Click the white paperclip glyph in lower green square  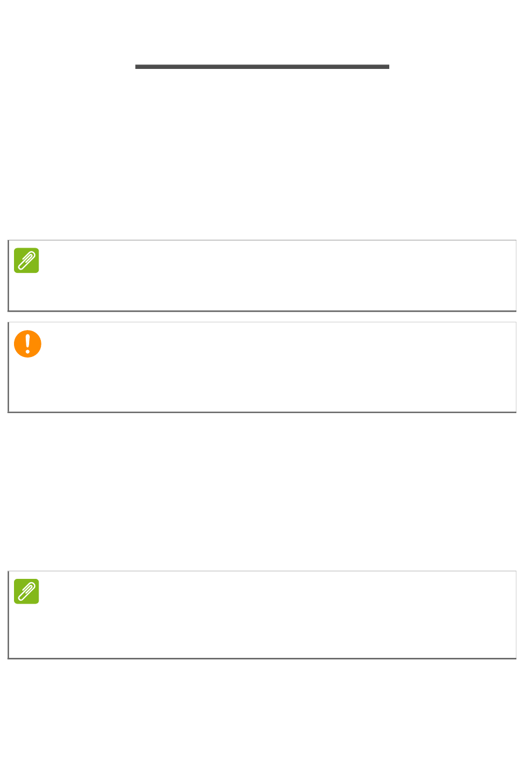click(26, 591)
